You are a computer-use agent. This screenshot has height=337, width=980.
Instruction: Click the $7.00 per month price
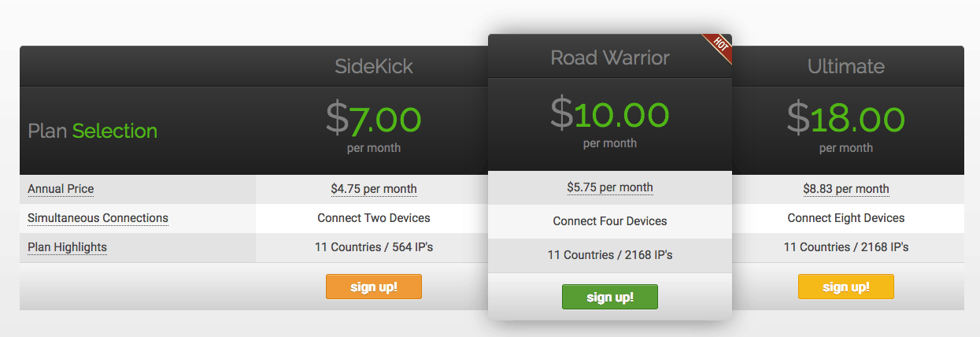pos(374,126)
